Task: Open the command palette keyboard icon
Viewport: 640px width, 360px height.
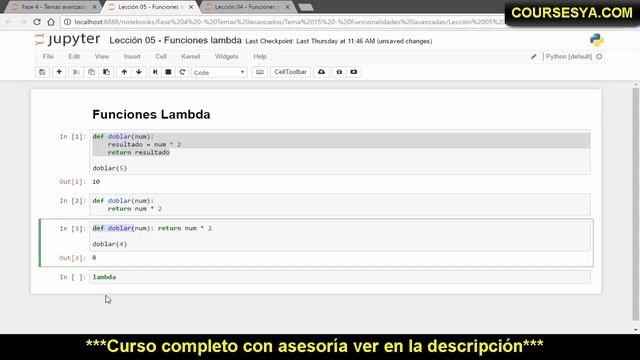Action: tap(260, 72)
